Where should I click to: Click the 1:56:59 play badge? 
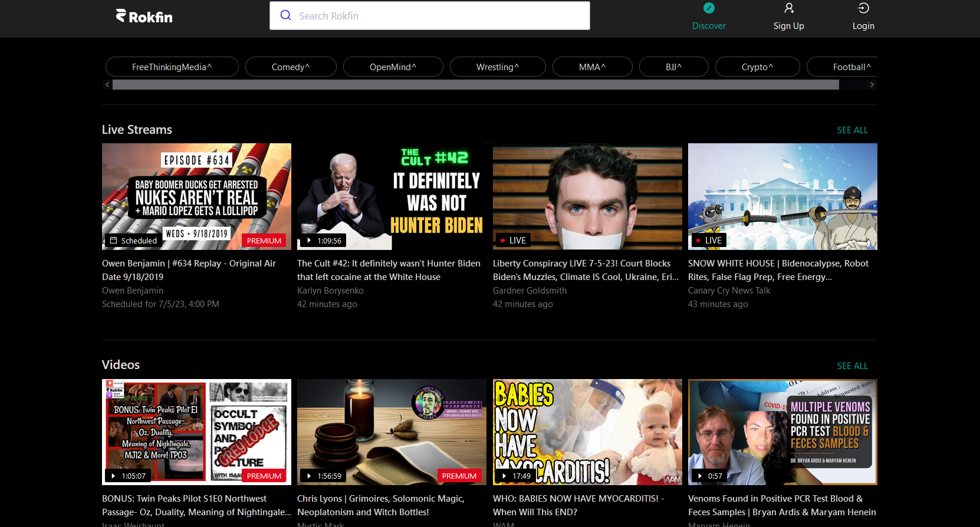click(323, 476)
